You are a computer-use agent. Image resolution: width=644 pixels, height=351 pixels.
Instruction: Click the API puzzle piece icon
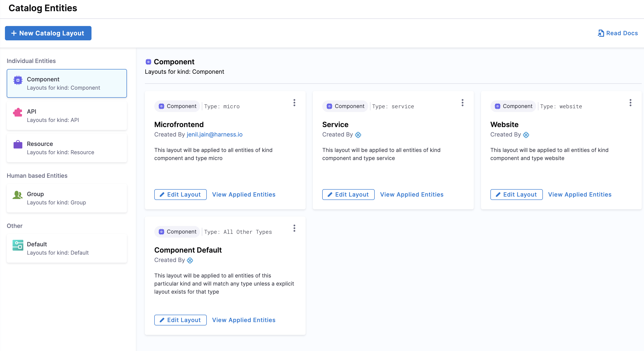pyautogui.click(x=18, y=113)
